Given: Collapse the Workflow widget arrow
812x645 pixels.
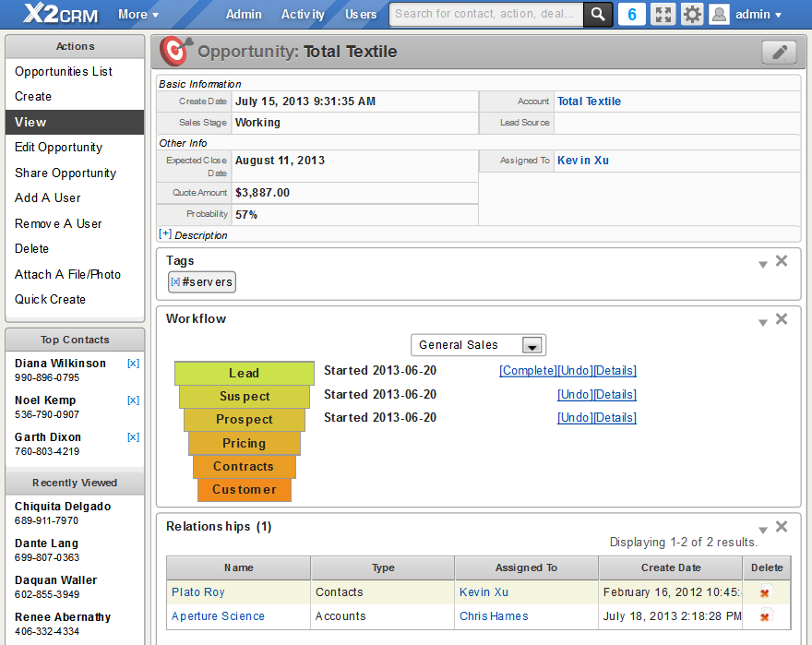Looking at the screenshot, I should [762, 322].
